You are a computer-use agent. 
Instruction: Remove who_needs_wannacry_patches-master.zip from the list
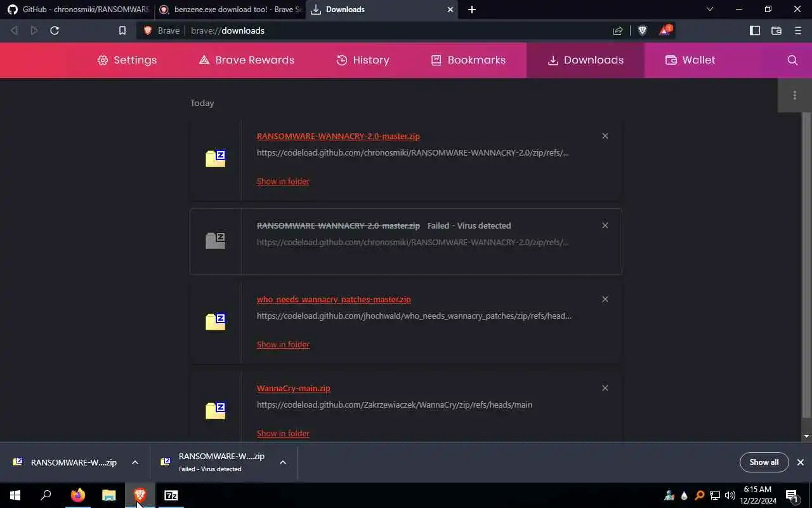coord(605,299)
